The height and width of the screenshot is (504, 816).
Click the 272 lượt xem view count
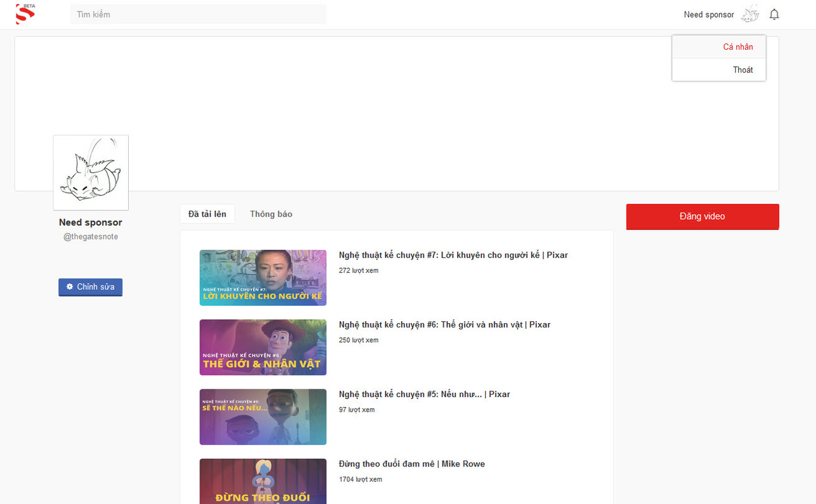[x=358, y=271]
